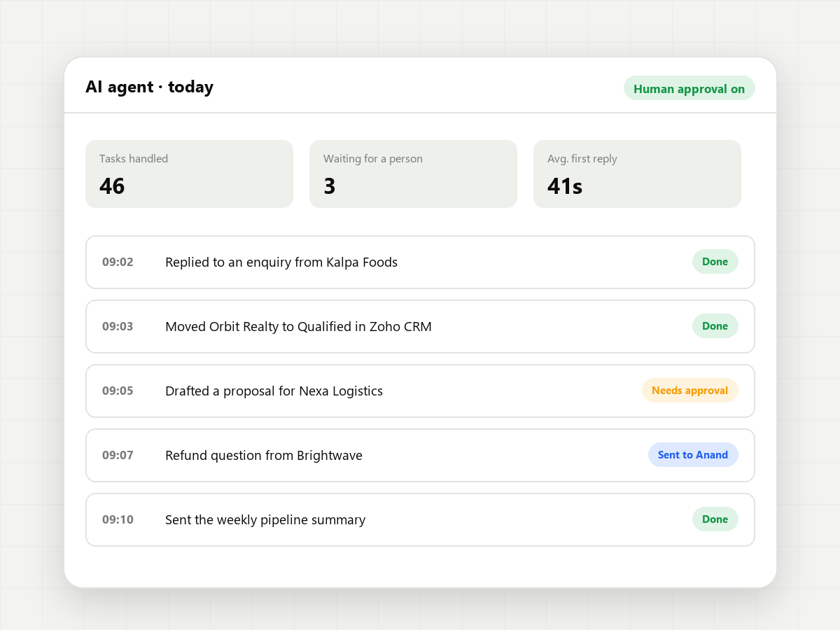Click the 09:03 timestamp
840x630 pixels.
[118, 326]
